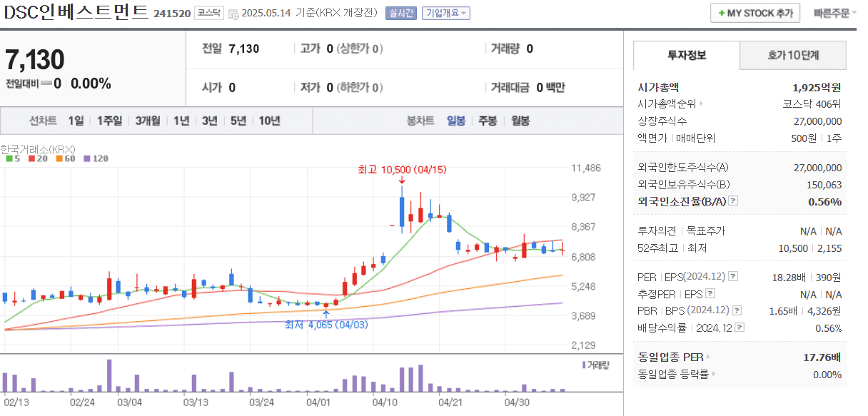Click the 동일업종 PER value 17.76배
Screen dimensions: 868x416
822,357
